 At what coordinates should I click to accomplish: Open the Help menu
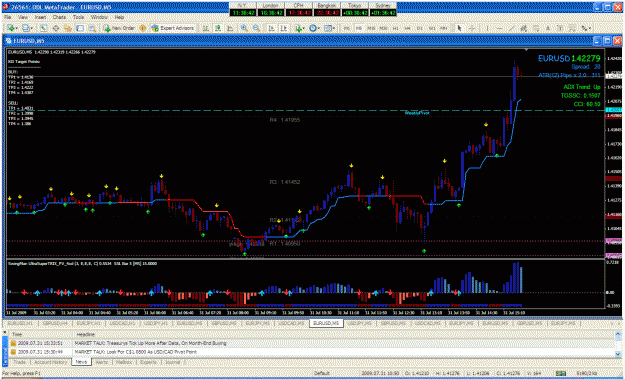pos(119,17)
